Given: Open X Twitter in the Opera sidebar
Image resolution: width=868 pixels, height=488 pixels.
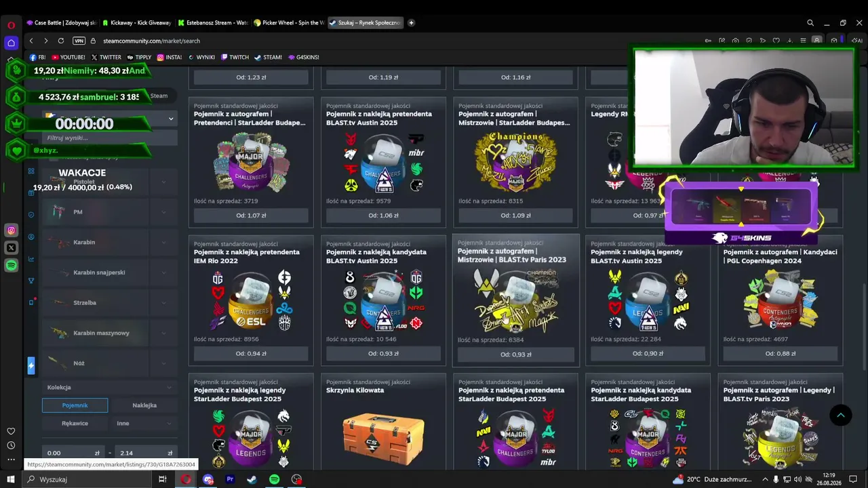Looking at the screenshot, I should 11,248.
